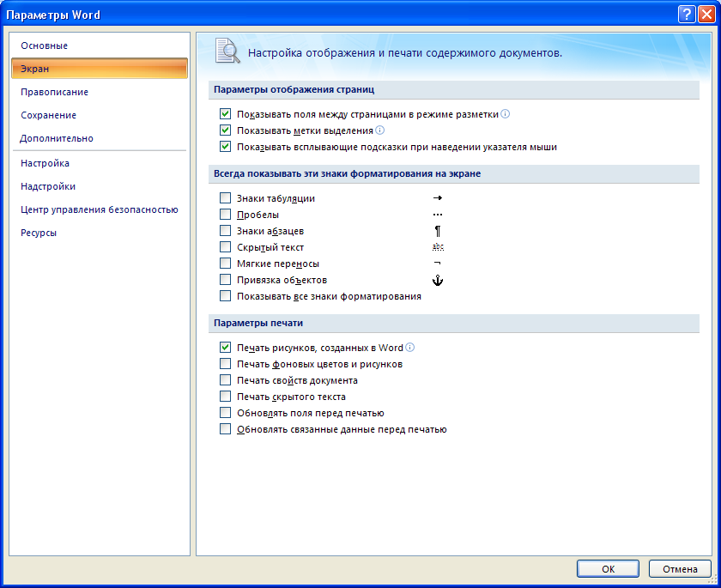Click the paragraph mark pilcrow symbol
Screen dimensions: 721x588
437,231
